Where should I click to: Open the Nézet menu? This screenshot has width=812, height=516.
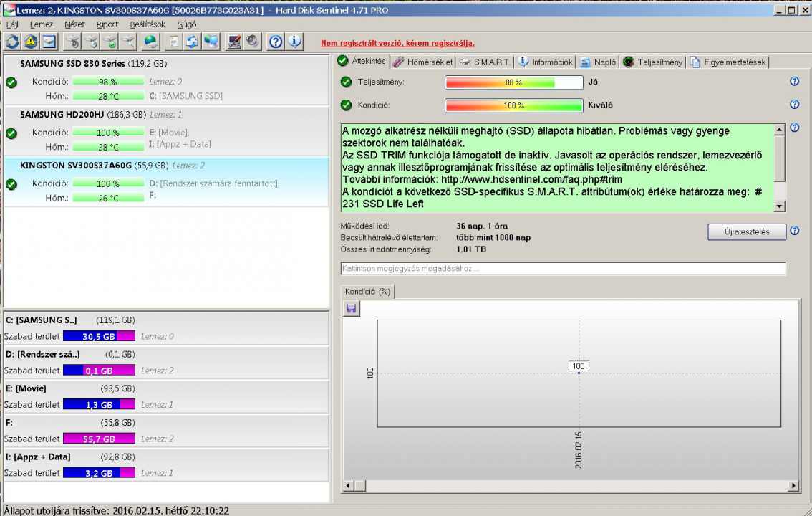click(74, 24)
